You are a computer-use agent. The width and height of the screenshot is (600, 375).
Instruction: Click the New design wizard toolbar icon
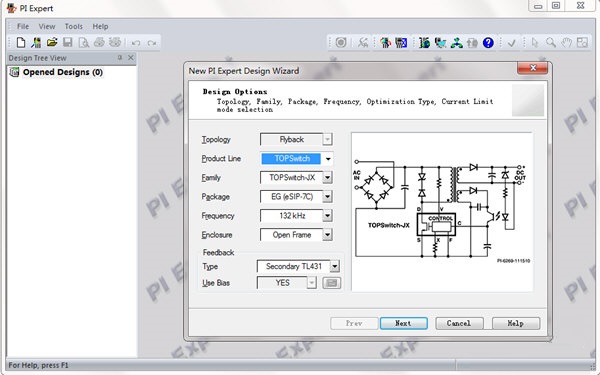[x=36, y=42]
